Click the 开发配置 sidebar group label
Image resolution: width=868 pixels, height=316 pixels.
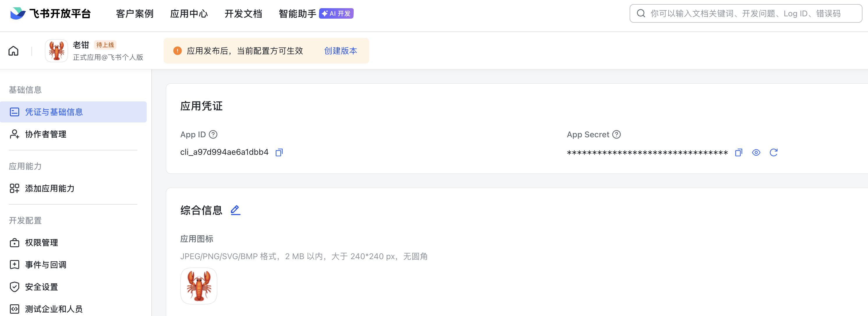[25, 221]
